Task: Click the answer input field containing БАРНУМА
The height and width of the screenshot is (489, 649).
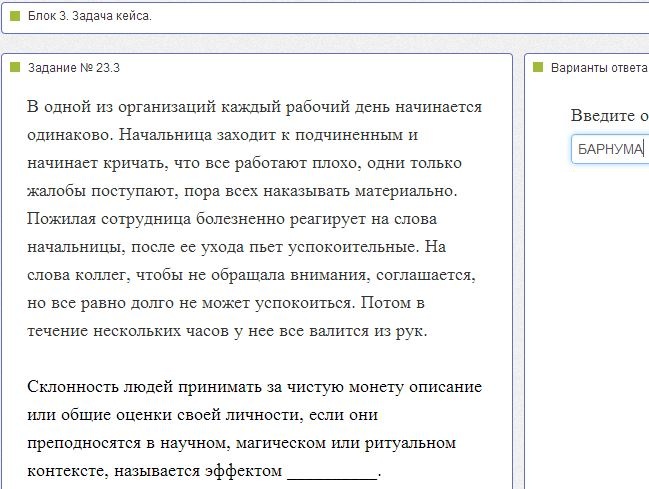Action: pos(611,149)
